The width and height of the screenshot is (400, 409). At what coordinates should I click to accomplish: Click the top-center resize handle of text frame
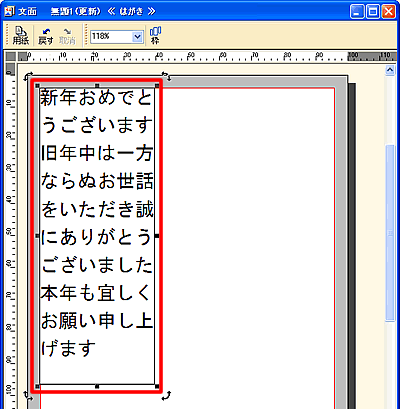pyautogui.click(x=97, y=86)
